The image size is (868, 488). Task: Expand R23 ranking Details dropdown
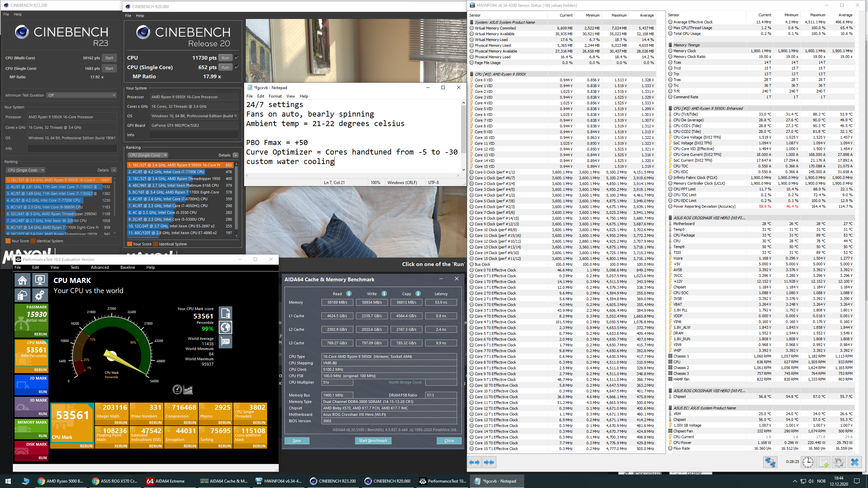pos(114,170)
